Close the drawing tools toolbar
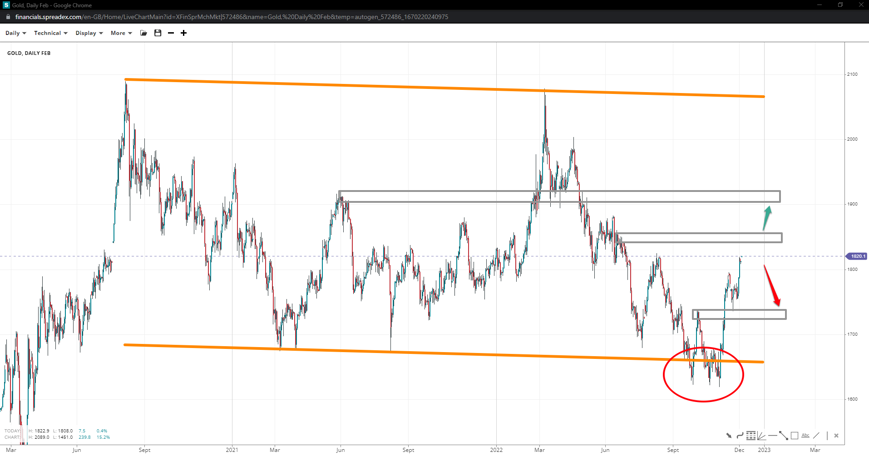Viewport: 869px width, 456px height. pos(836,436)
